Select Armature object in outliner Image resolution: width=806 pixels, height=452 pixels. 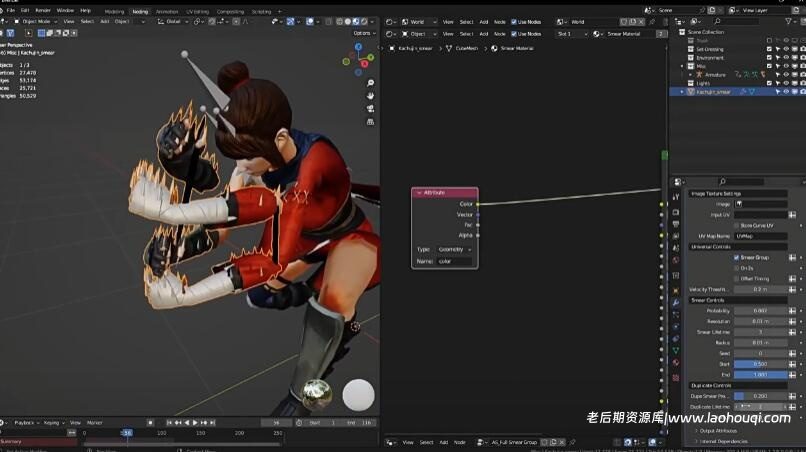[715, 75]
